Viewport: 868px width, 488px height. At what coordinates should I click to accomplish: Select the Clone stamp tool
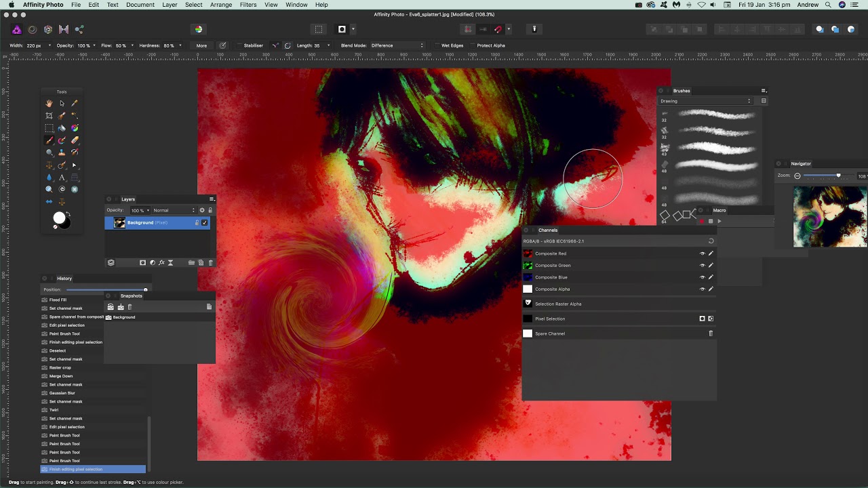[62, 152]
